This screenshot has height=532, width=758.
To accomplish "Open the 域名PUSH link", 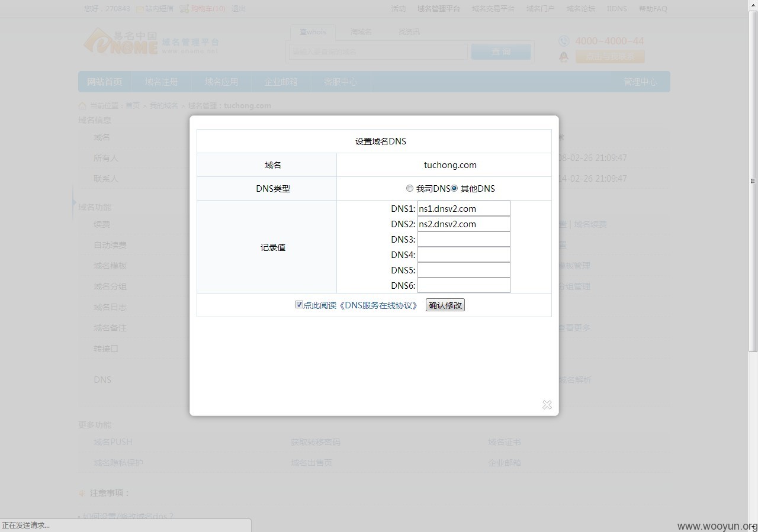I will pos(113,442).
